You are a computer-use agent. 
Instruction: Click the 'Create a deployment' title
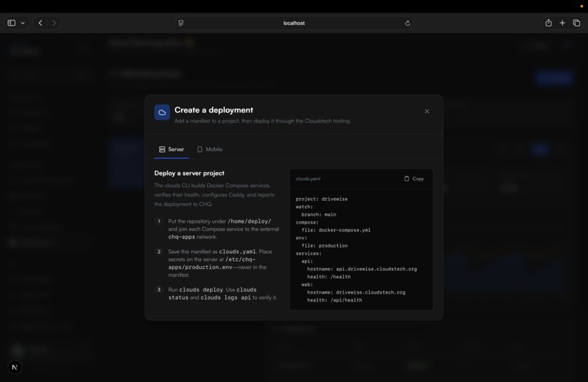point(214,110)
